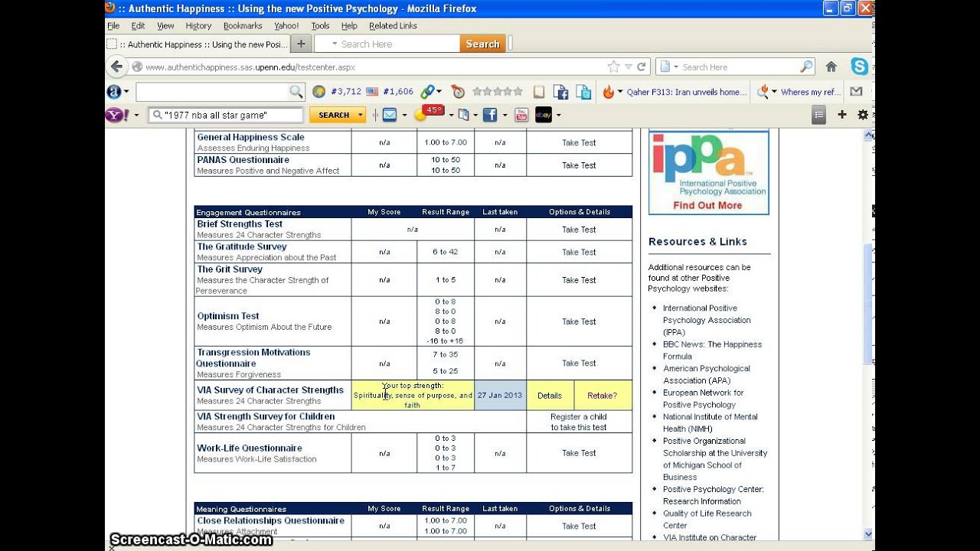
Task: Click the scrollbar down arrow
Action: coord(868,534)
